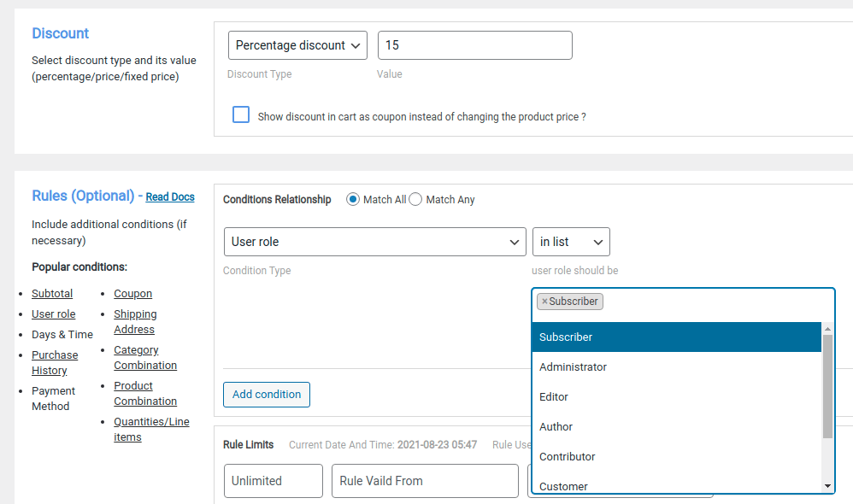Click the current date time 2021-08-23 05:47
Image resolution: width=853 pixels, height=504 pixels.
point(437,445)
